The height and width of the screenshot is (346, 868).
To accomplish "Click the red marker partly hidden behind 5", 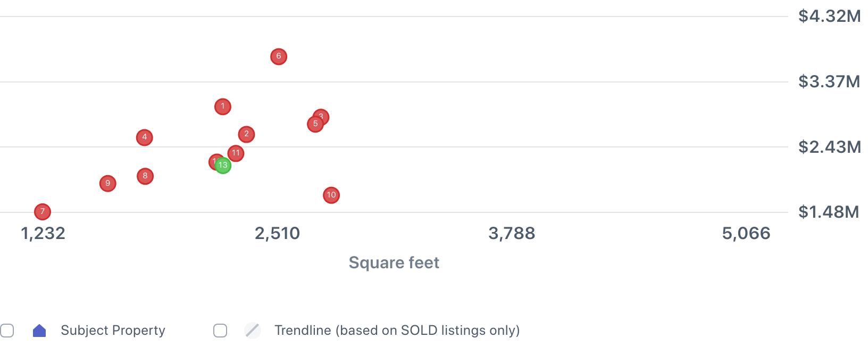I will [x=323, y=114].
